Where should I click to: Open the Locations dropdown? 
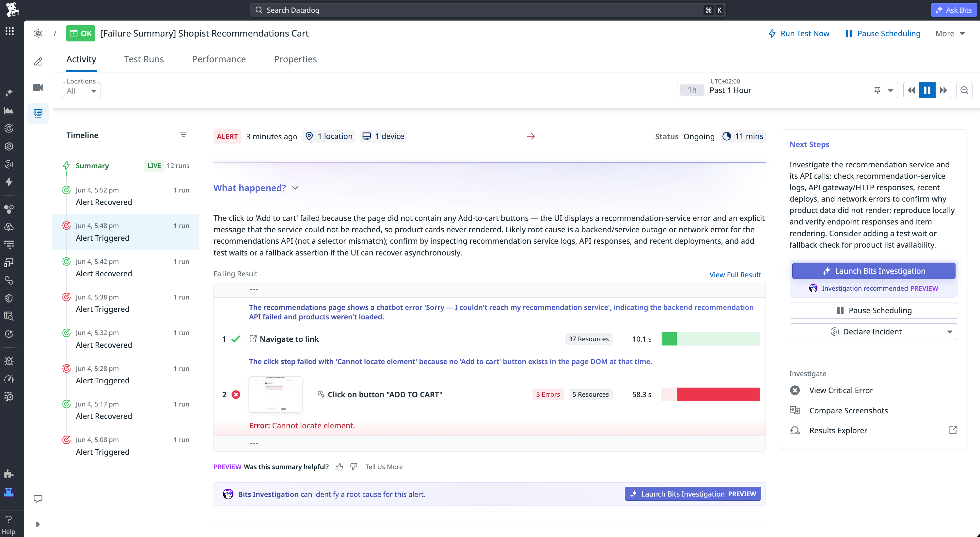click(81, 91)
